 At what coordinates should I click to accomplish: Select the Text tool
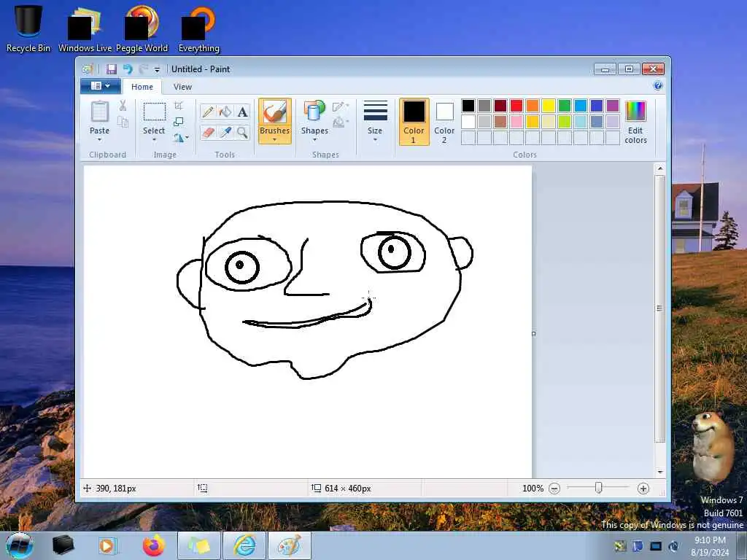tap(242, 112)
